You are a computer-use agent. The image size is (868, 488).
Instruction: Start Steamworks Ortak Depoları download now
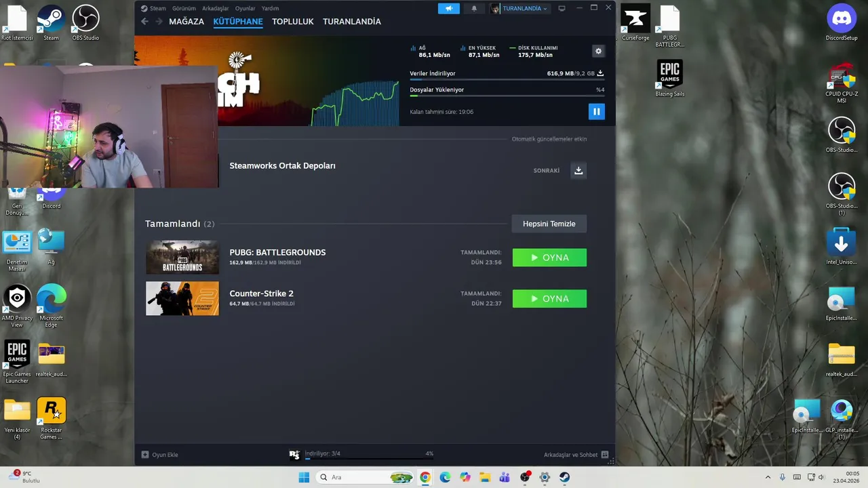click(578, 170)
